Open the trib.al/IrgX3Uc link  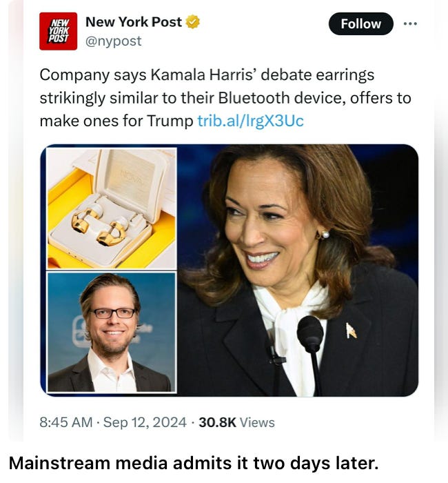coord(250,121)
